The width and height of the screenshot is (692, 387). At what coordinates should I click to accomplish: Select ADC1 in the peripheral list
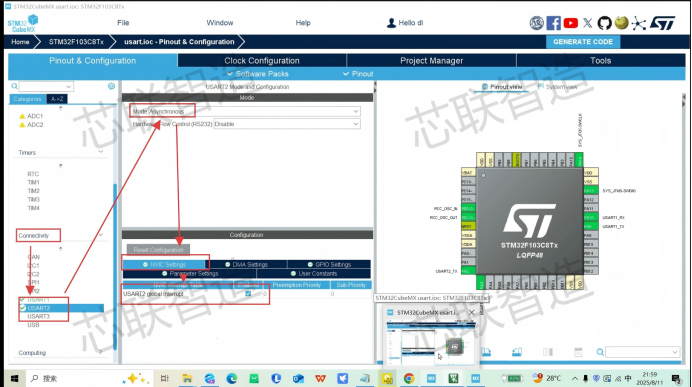[35, 116]
